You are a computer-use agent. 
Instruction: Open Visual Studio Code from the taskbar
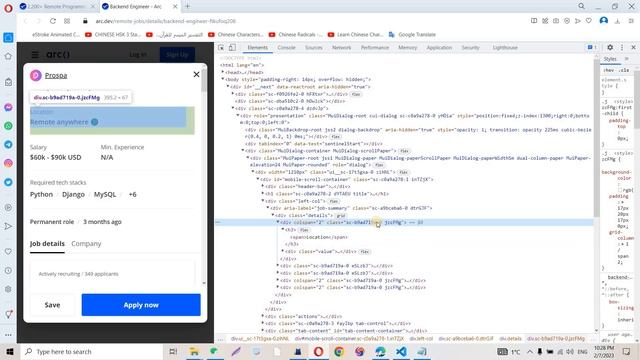[x=401, y=351]
